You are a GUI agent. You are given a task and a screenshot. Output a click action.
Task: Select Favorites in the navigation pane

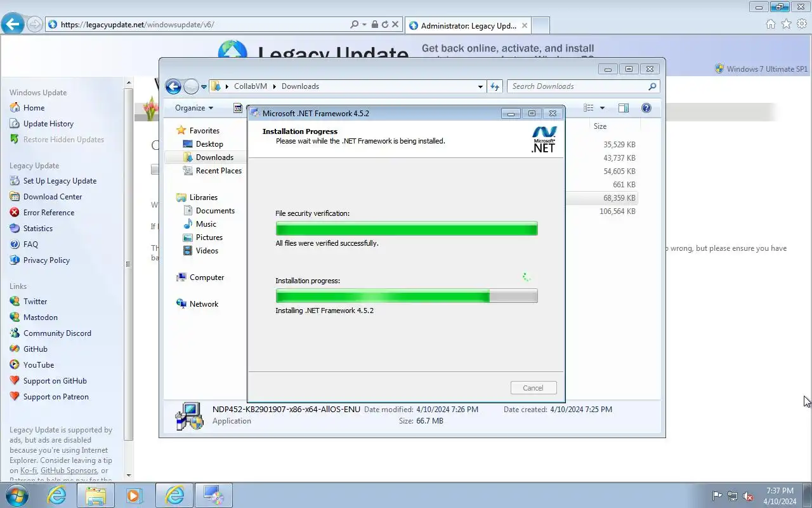point(204,131)
